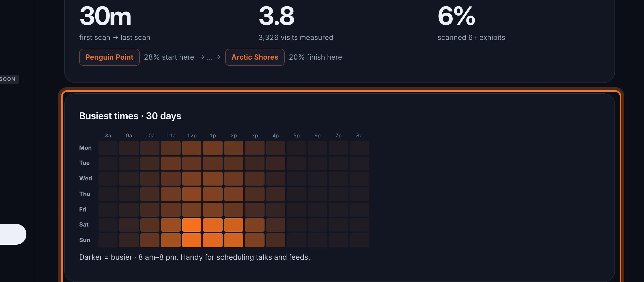Click the first scan → last scan text
644x282 pixels.
(x=115, y=38)
